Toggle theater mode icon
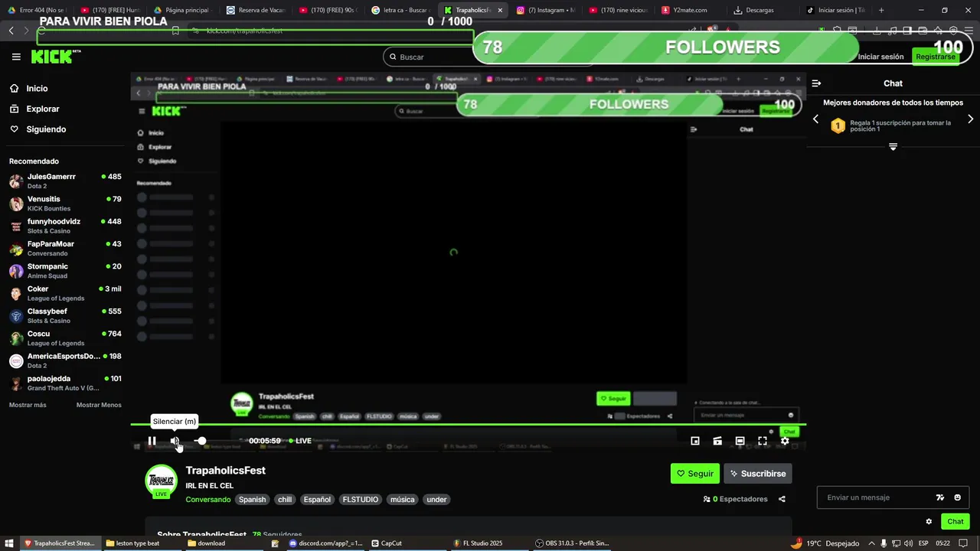Viewport: 980px width, 551px height. point(740,441)
